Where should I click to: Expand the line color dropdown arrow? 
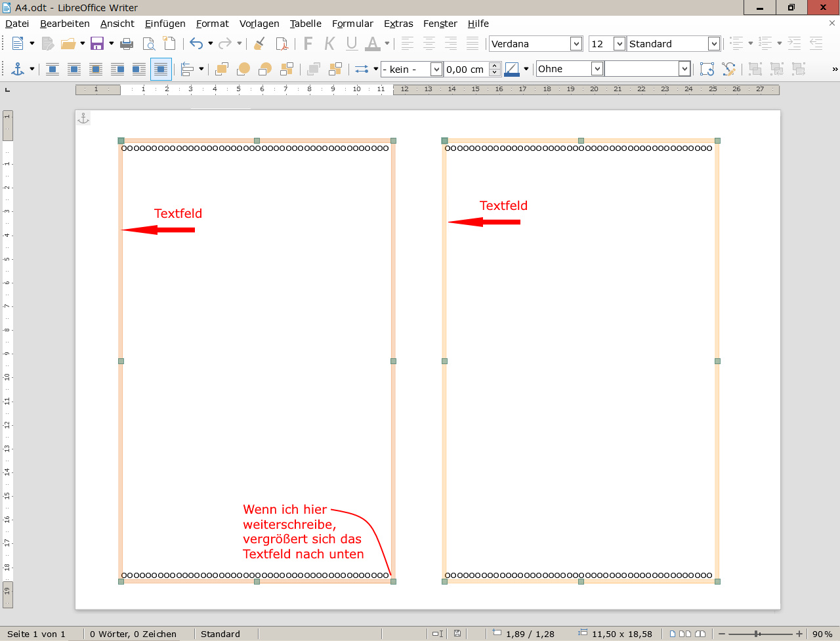(526, 69)
